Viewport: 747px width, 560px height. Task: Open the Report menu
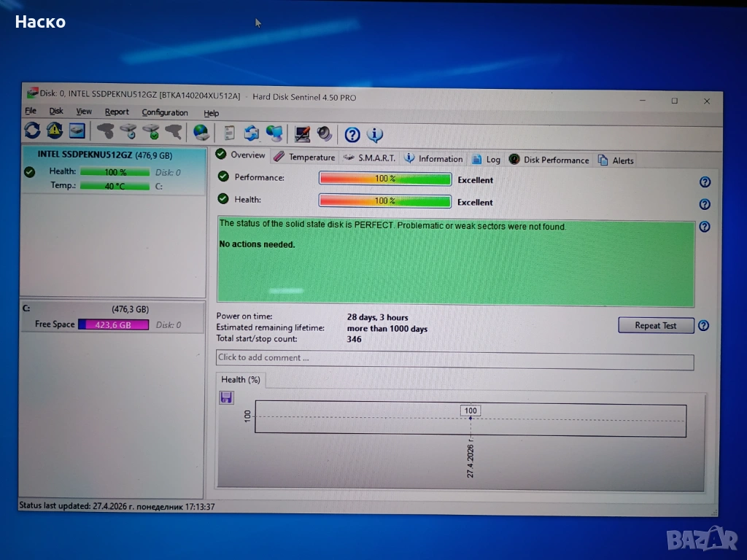[x=117, y=112]
